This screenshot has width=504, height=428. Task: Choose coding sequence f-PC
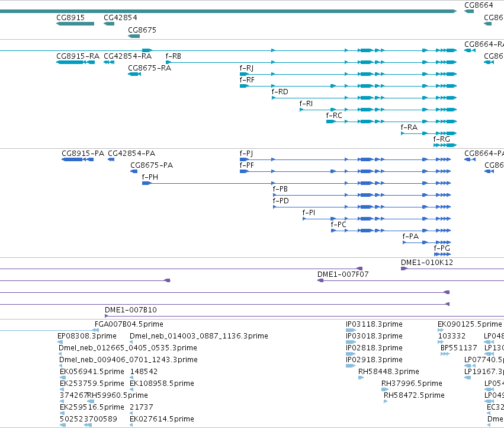[x=391, y=231]
